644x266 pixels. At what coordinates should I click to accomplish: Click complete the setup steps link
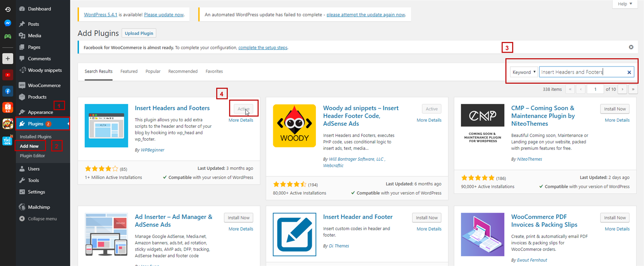point(263,48)
